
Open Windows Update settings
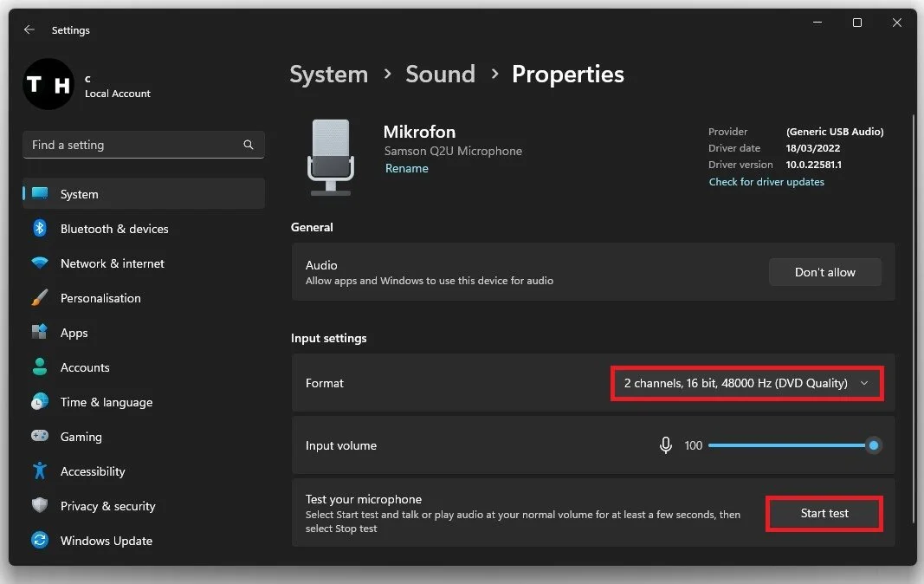(x=106, y=540)
